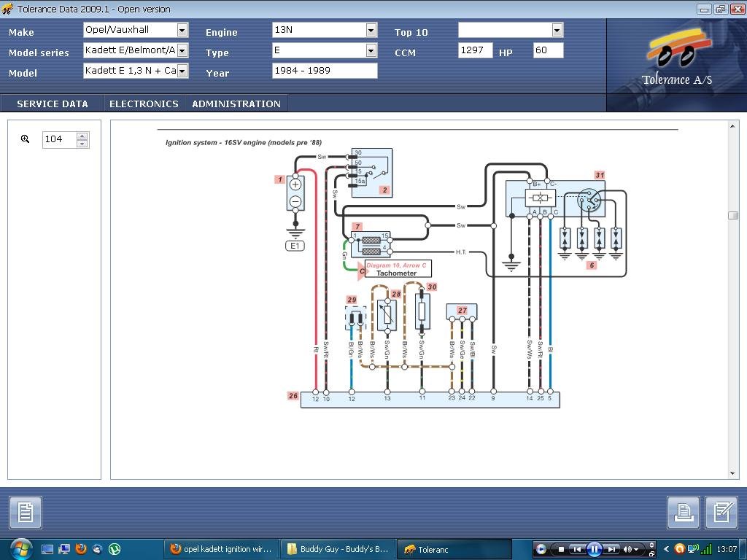Click the E1 earth label in the diagram
The image size is (747, 560).
click(295, 246)
